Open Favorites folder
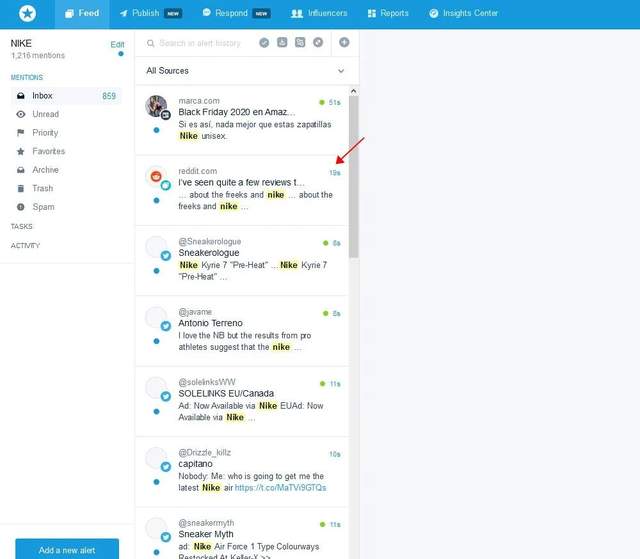This screenshot has width=640, height=559. (49, 151)
